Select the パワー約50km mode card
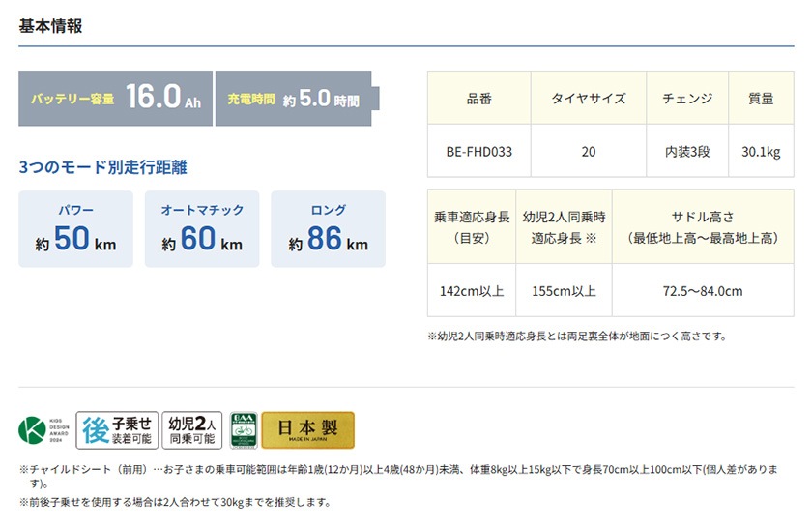The image size is (812, 527). [x=76, y=229]
